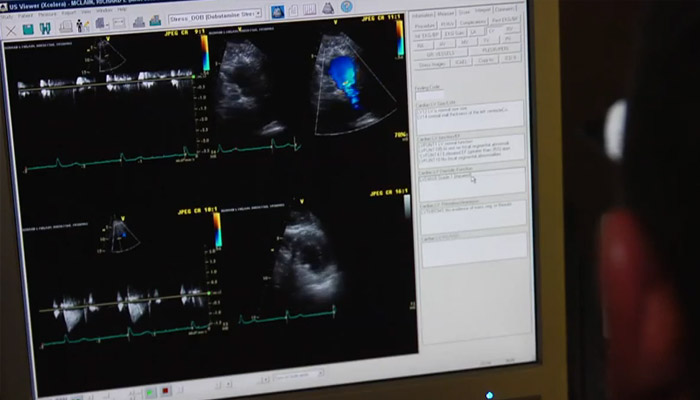Click the multi-column layout toolbar icon

(309, 10)
